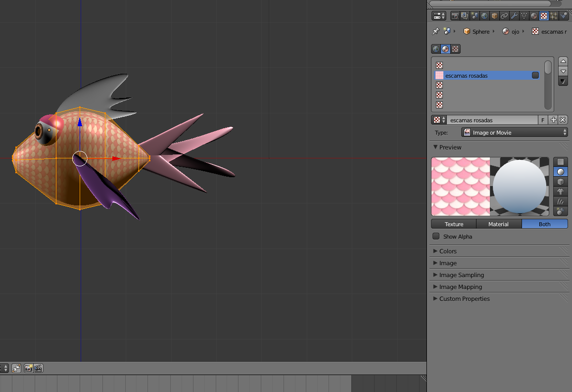This screenshot has height=392, width=572.
Task: Open the Render properties camera tab
Action: (x=455, y=16)
